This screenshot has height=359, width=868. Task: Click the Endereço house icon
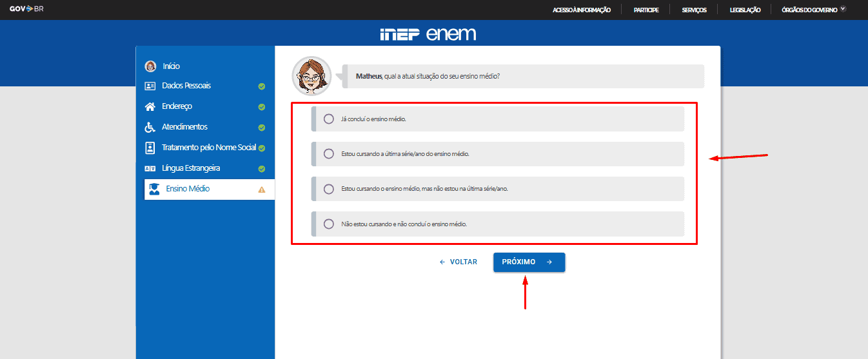tap(150, 106)
